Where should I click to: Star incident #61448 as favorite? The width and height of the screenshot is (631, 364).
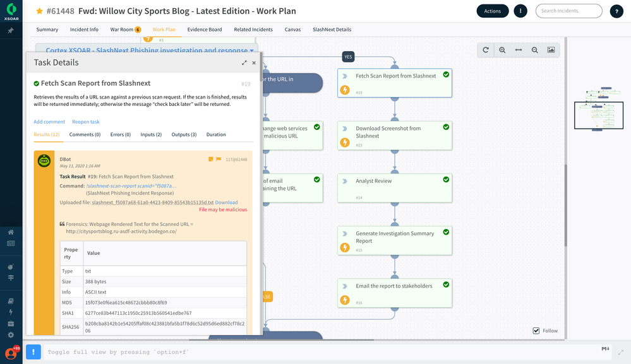click(39, 11)
